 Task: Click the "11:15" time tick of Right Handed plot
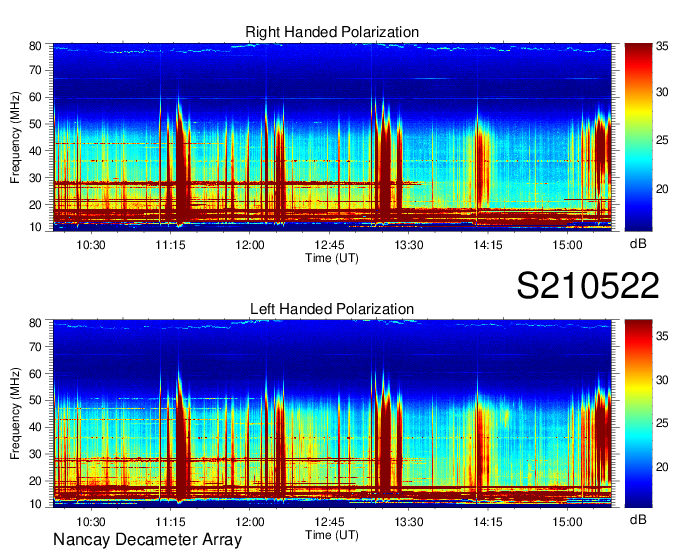click(170, 245)
